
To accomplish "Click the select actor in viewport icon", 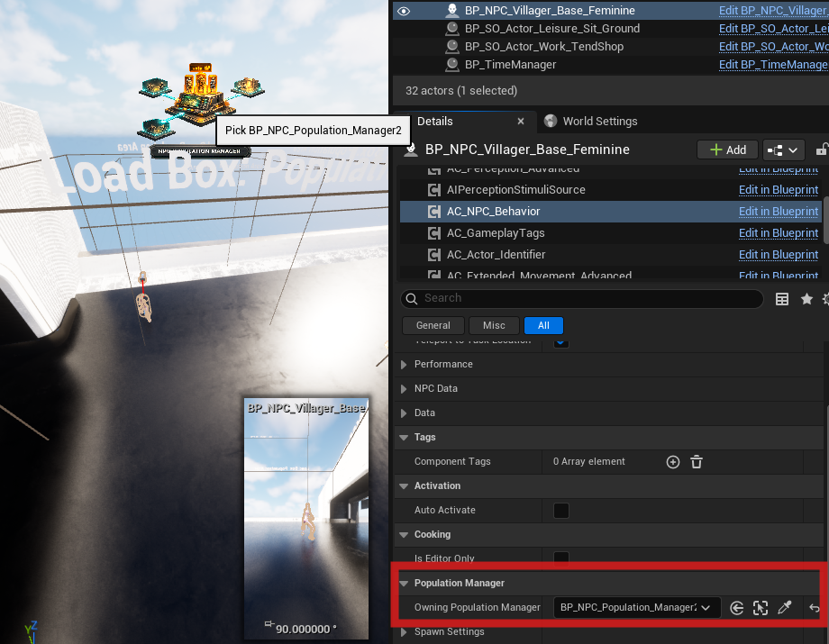I will pyautogui.click(x=761, y=608).
